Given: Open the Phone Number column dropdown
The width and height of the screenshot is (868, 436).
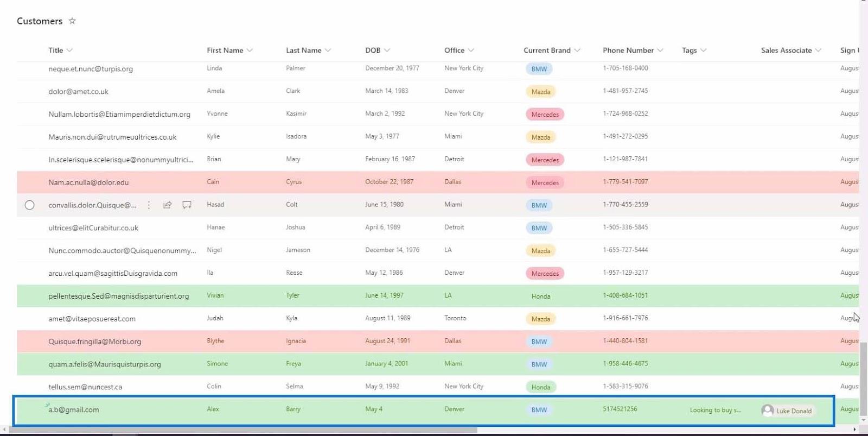Looking at the screenshot, I should 660,50.
